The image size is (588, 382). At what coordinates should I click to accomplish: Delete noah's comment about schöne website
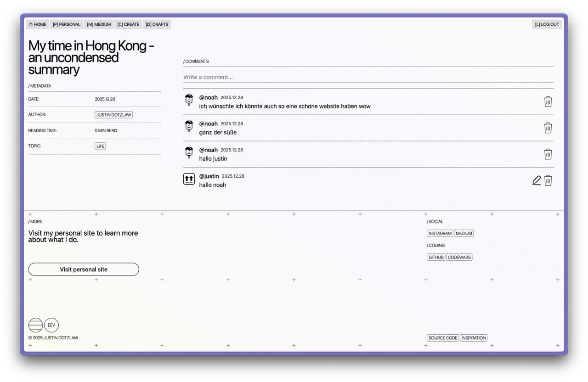click(x=548, y=101)
